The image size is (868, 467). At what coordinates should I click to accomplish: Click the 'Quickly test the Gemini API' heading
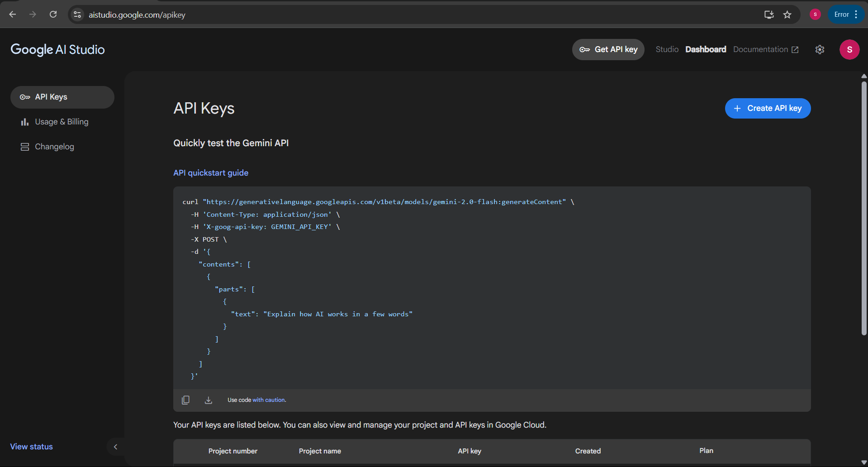coord(231,143)
